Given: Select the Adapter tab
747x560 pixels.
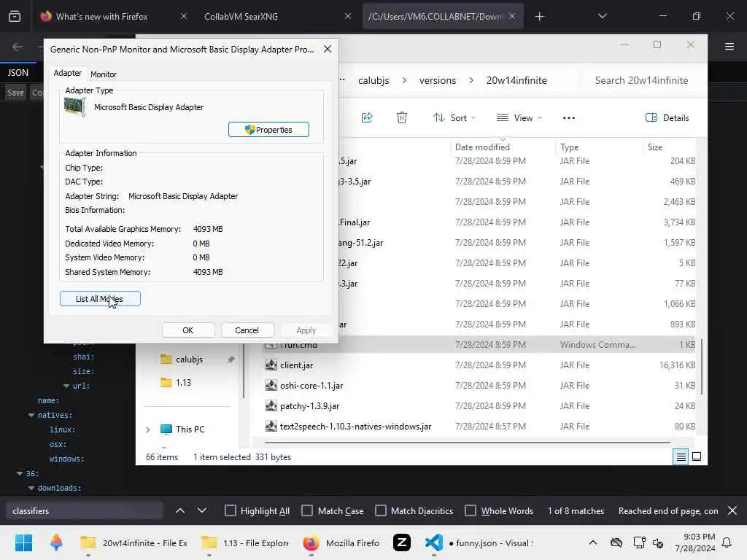Looking at the screenshot, I should coord(68,73).
